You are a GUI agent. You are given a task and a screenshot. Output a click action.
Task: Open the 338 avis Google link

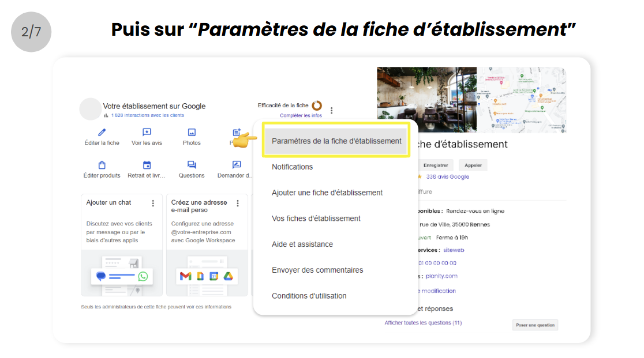tap(447, 177)
